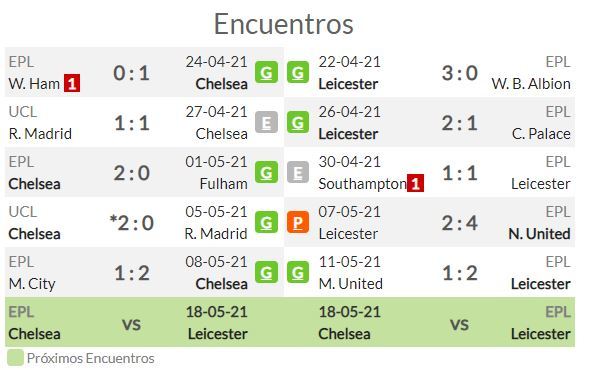Select the M. City team name

(x=32, y=284)
